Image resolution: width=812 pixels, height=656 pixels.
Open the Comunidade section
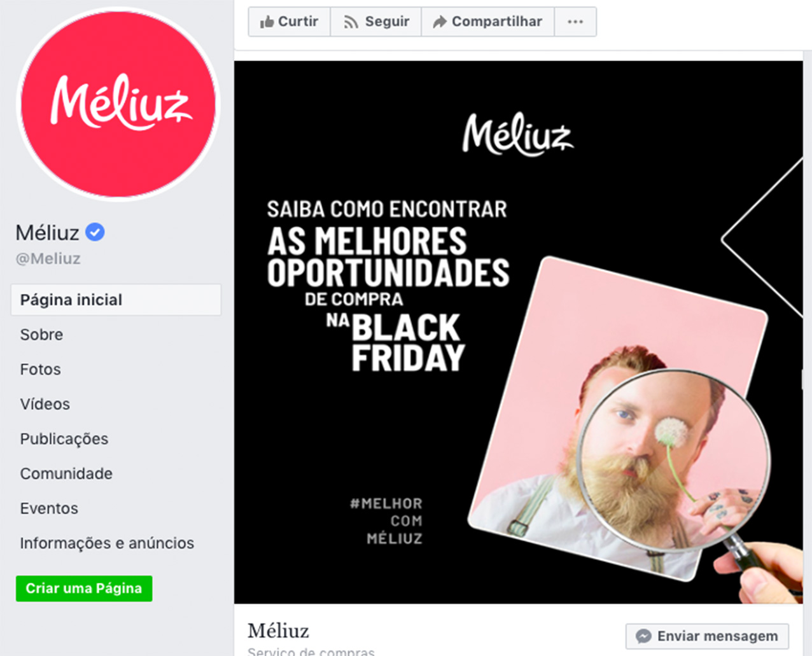(x=66, y=473)
